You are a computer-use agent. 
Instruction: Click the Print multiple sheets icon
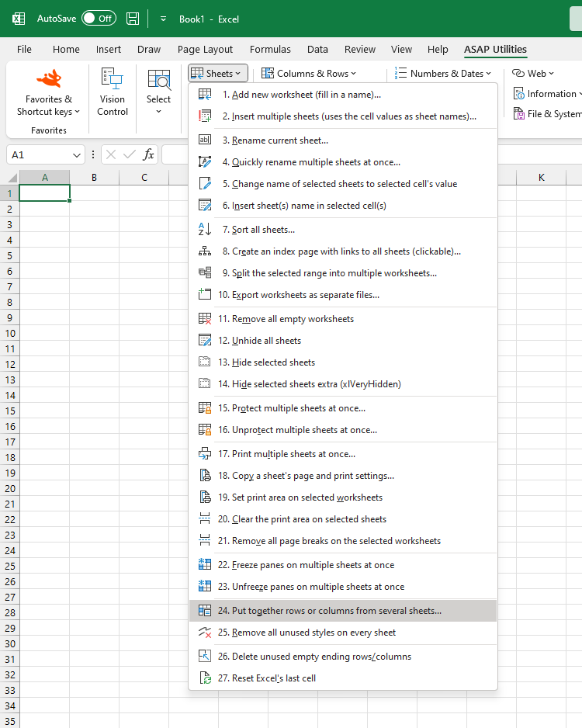[205, 453]
